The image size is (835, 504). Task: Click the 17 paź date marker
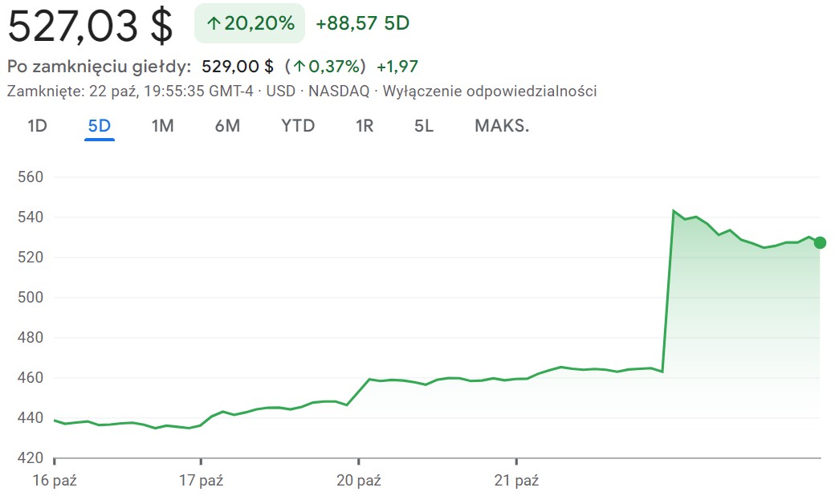pyautogui.click(x=200, y=481)
